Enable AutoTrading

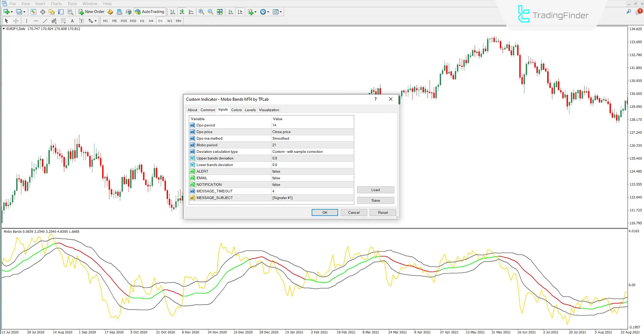(149, 11)
